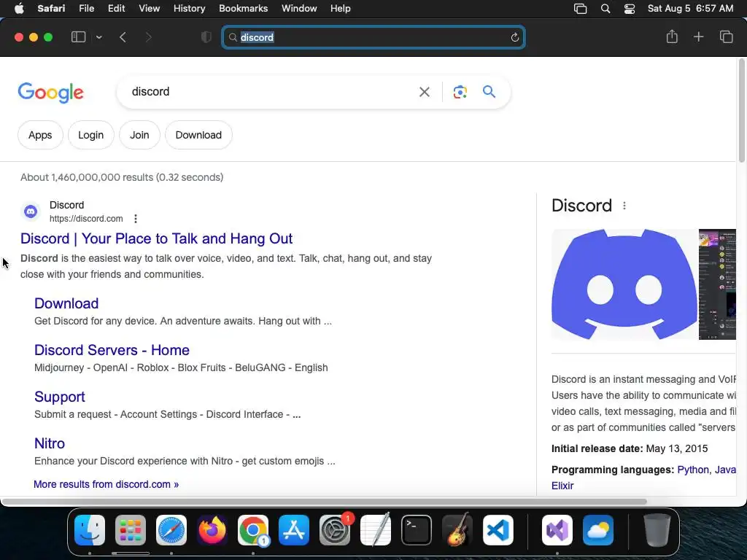Click the Discord site favicon
This screenshot has width=747, height=560.
point(31,211)
